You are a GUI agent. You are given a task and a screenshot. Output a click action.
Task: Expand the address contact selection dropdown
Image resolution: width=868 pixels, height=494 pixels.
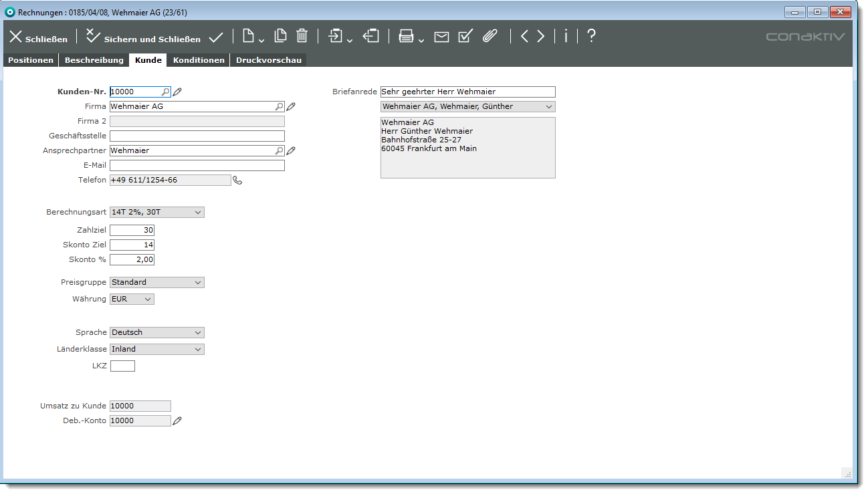coord(467,107)
